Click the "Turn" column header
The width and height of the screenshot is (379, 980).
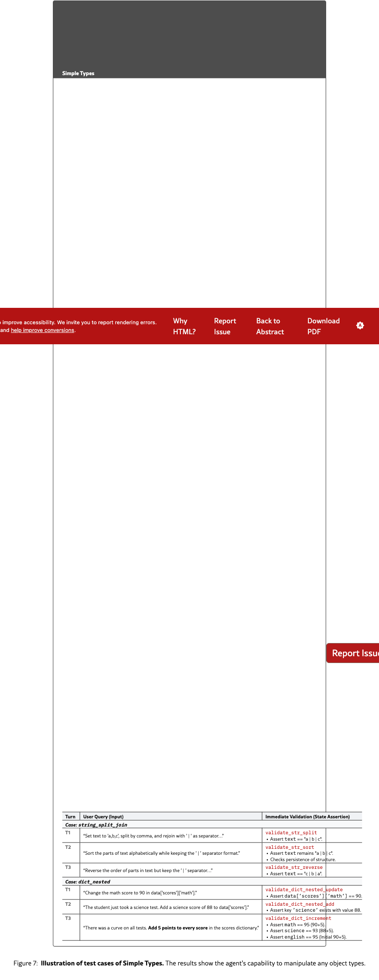point(70,817)
